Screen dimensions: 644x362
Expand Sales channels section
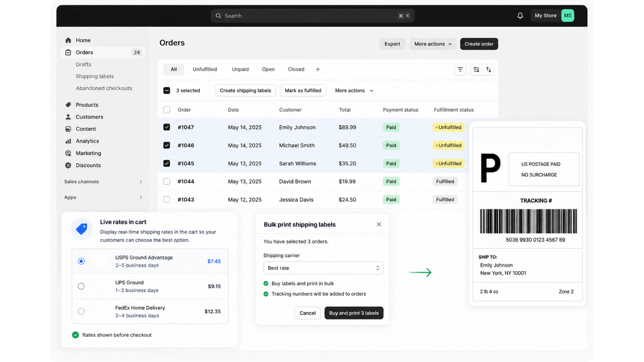[103, 182]
